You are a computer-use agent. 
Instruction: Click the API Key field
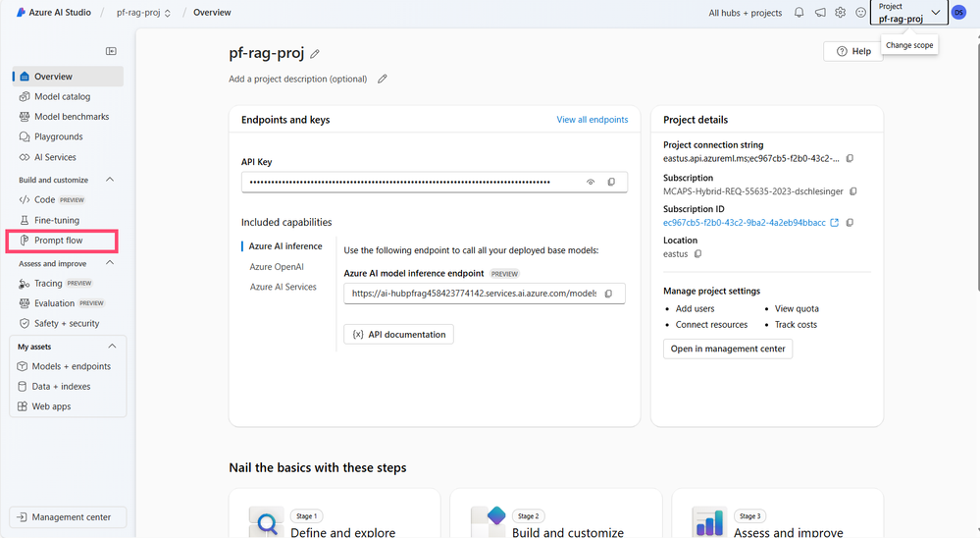[x=435, y=182]
